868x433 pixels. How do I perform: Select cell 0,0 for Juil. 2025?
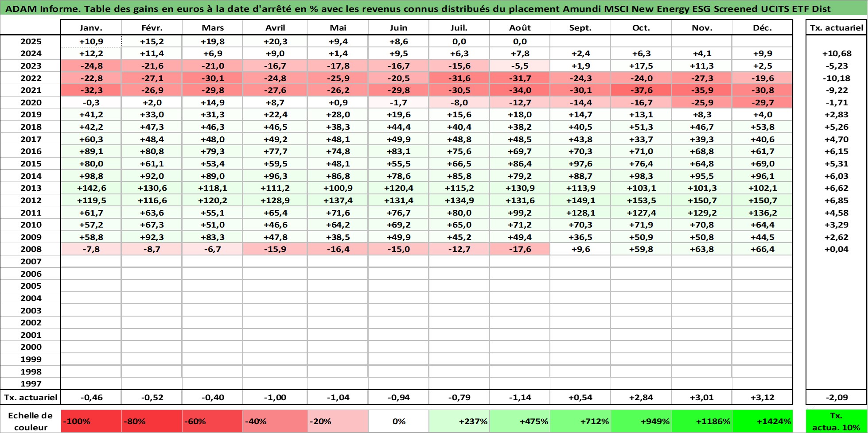[459, 42]
